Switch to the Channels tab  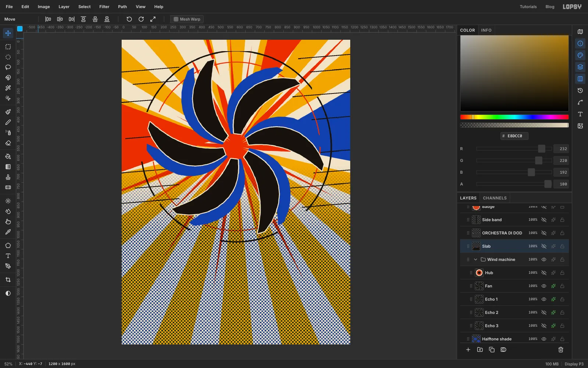495,198
